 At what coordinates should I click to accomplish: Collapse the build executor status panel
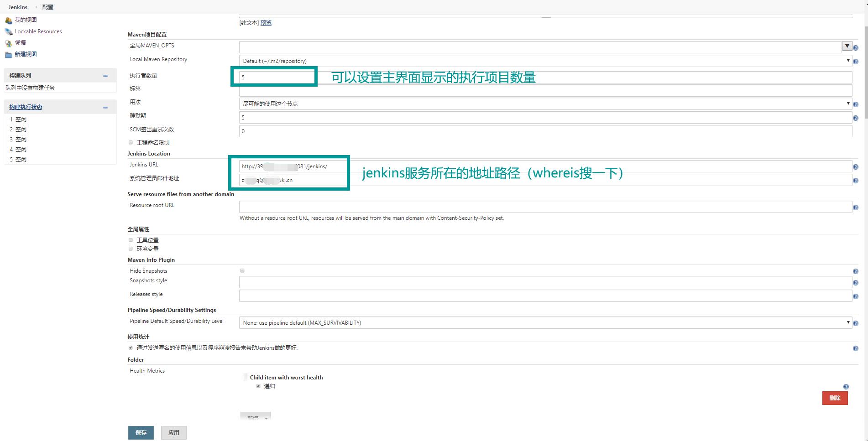(105, 107)
